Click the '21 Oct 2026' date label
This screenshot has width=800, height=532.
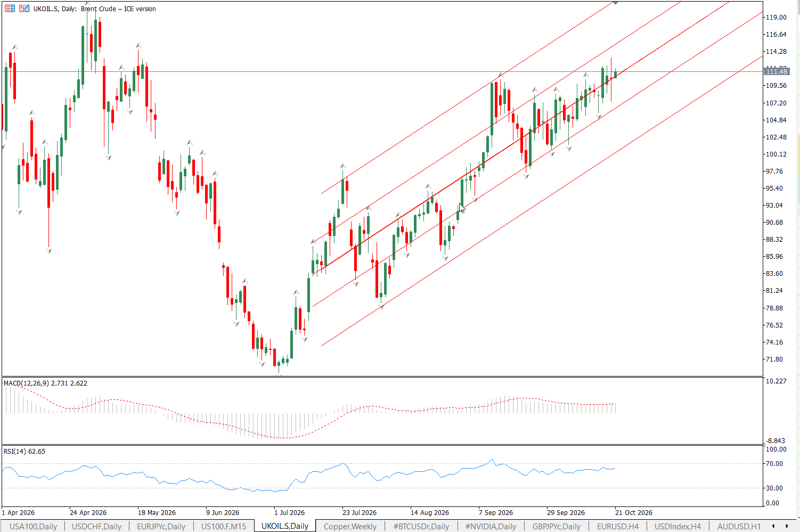tap(634, 513)
